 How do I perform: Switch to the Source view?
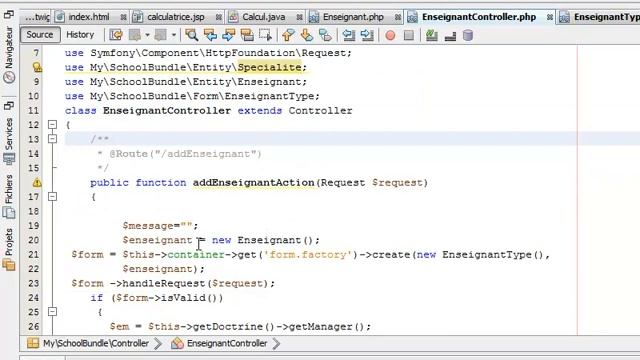(40, 35)
